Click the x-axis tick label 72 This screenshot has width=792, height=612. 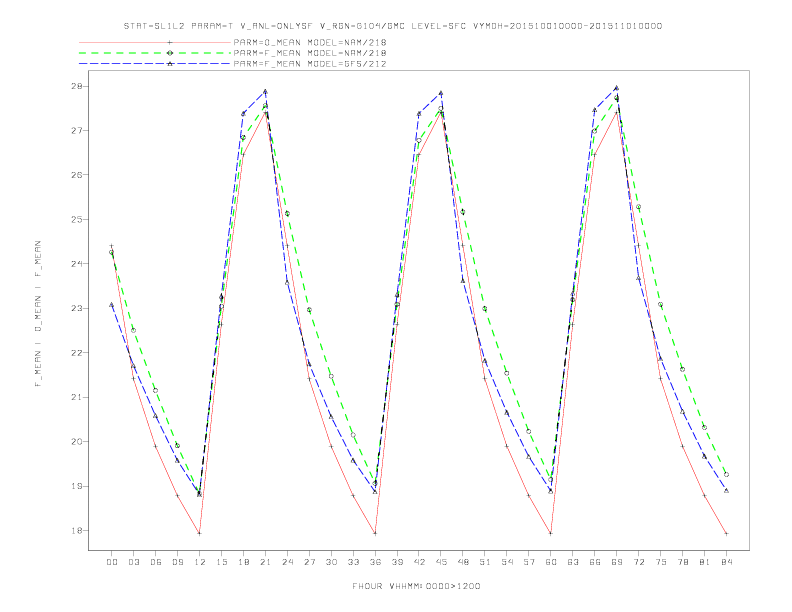coord(638,562)
